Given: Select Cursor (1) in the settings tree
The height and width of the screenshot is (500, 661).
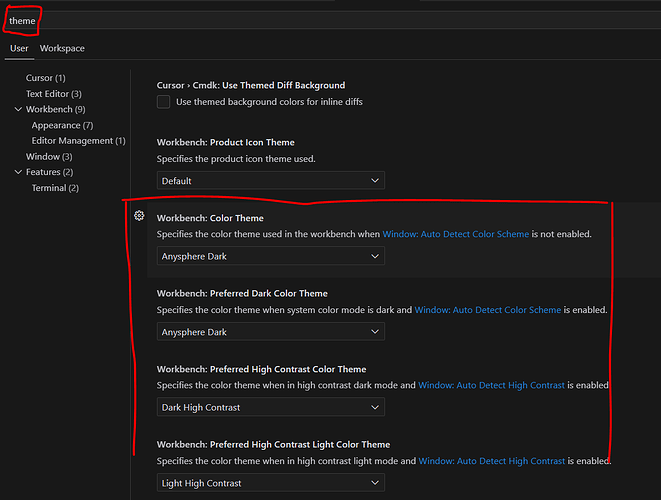Looking at the screenshot, I should (x=46, y=78).
